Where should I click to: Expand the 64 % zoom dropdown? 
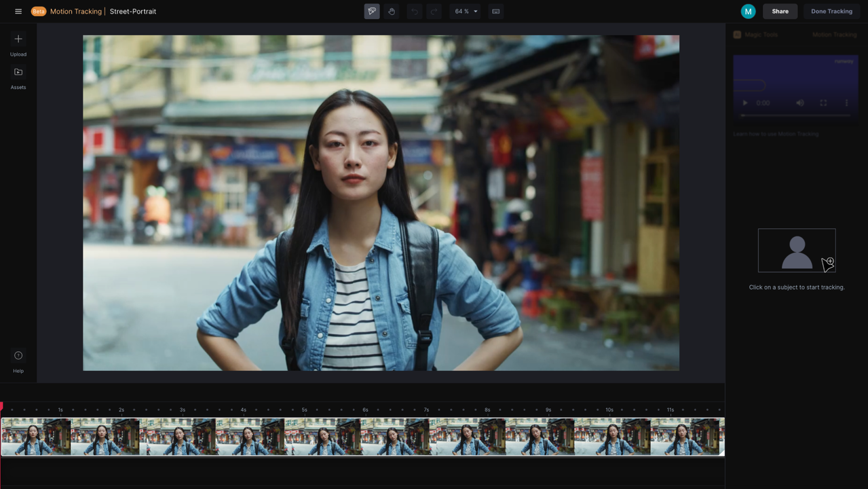(x=466, y=12)
